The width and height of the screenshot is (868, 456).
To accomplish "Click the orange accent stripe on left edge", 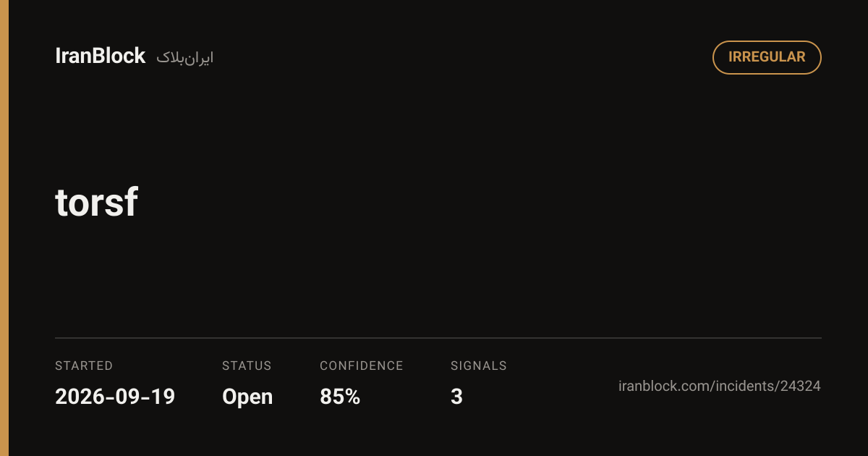I will tap(4, 228).
